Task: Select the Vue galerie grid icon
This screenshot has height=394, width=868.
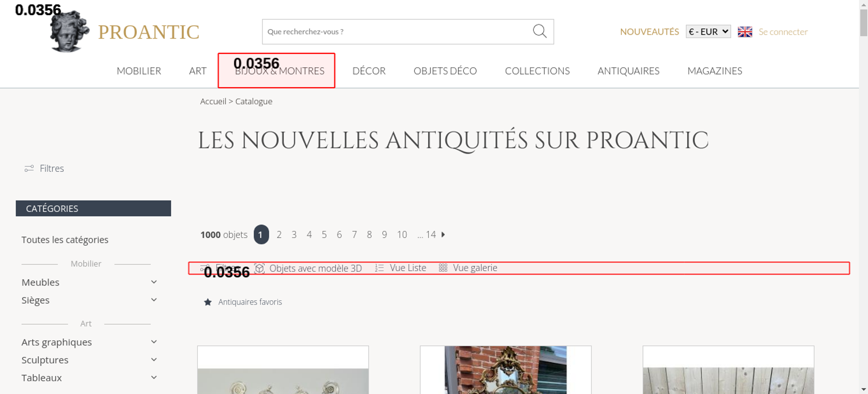Action: click(x=443, y=268)
